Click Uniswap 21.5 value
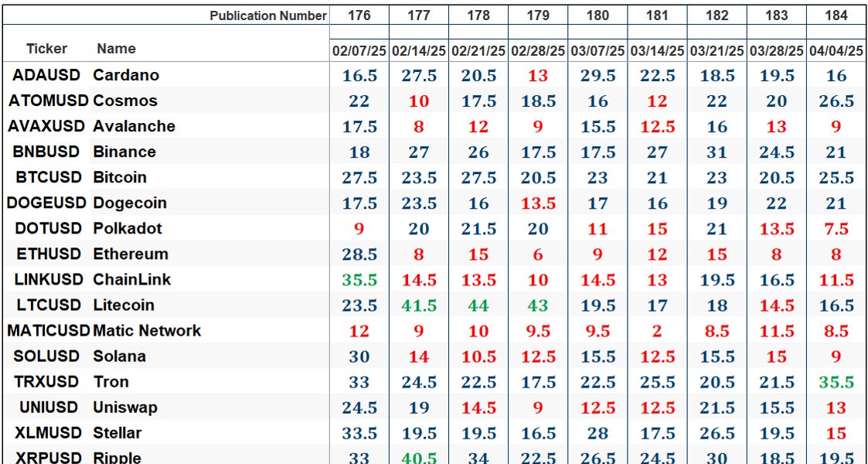The image size is (868, 464). [717, 408]
